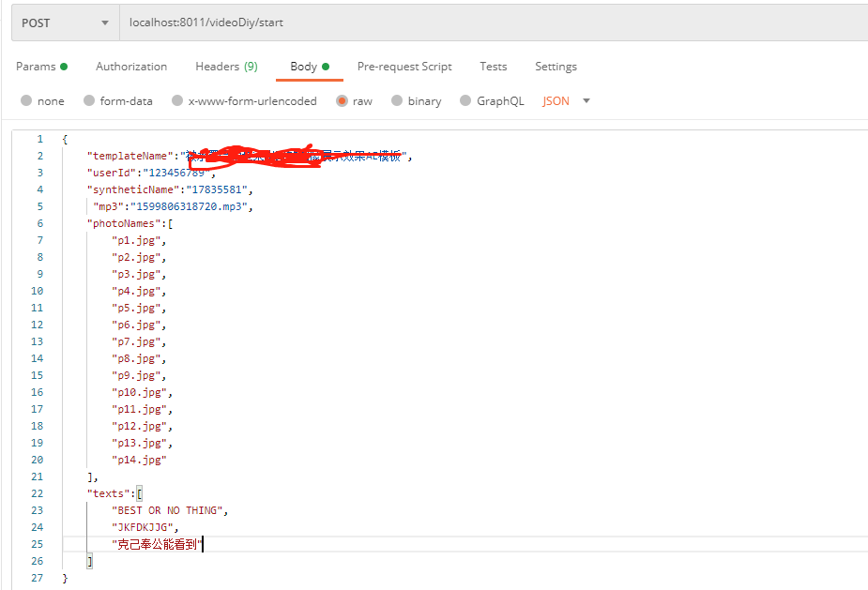Click the "p1.jpg" entry

pos(136,240)
